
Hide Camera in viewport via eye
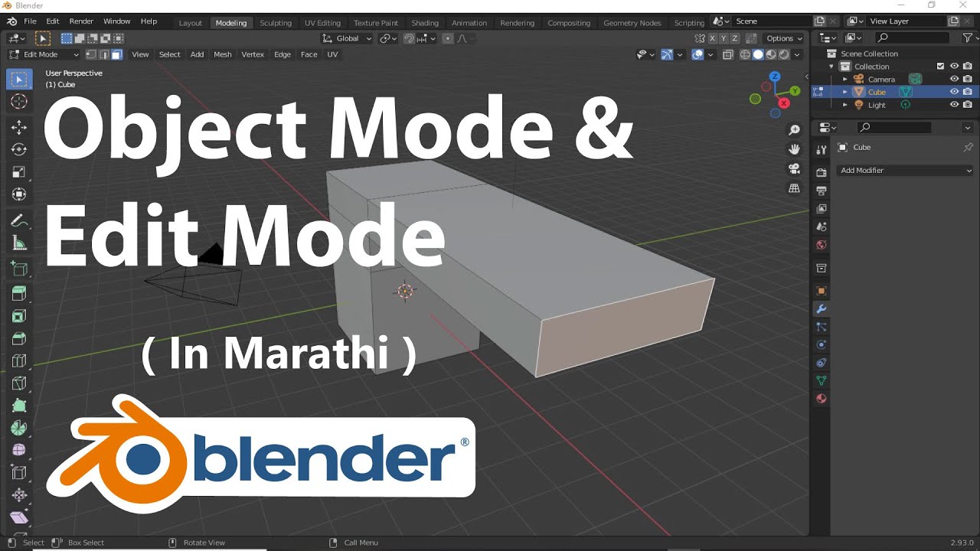point(954,79)
